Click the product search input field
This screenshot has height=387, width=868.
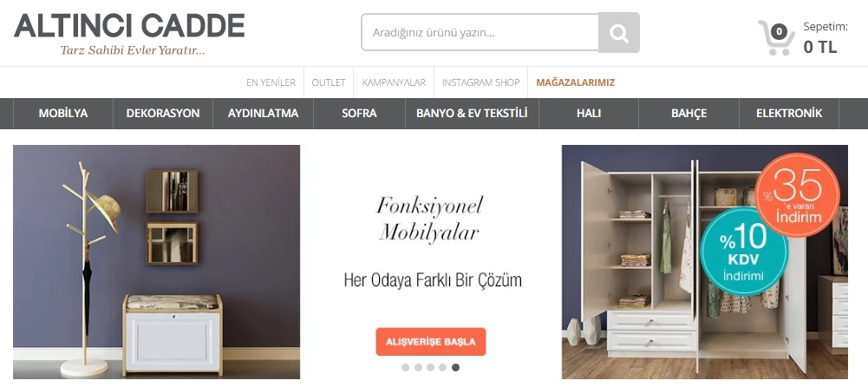pos(480,33)
